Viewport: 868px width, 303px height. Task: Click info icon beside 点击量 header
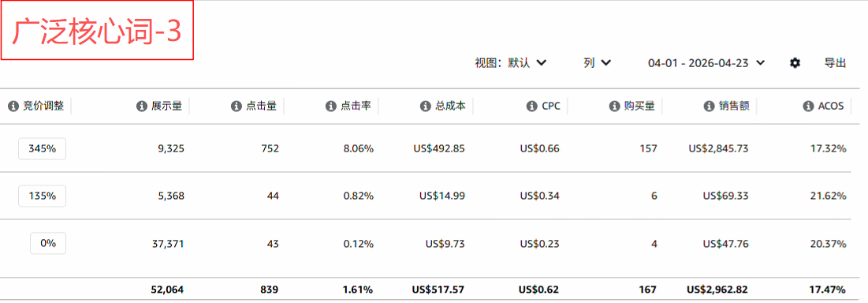click(x=237, y=106)
